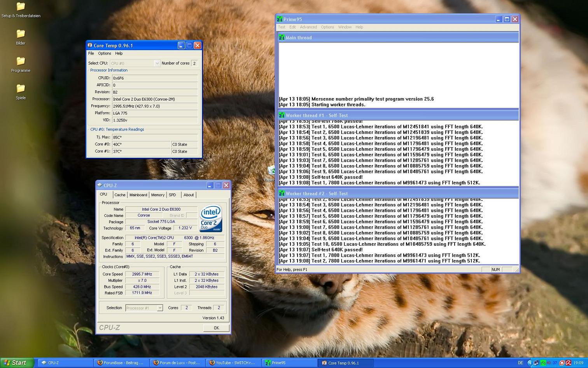Click the Core Voltage 1.232 V value

[x=185, y=228]
